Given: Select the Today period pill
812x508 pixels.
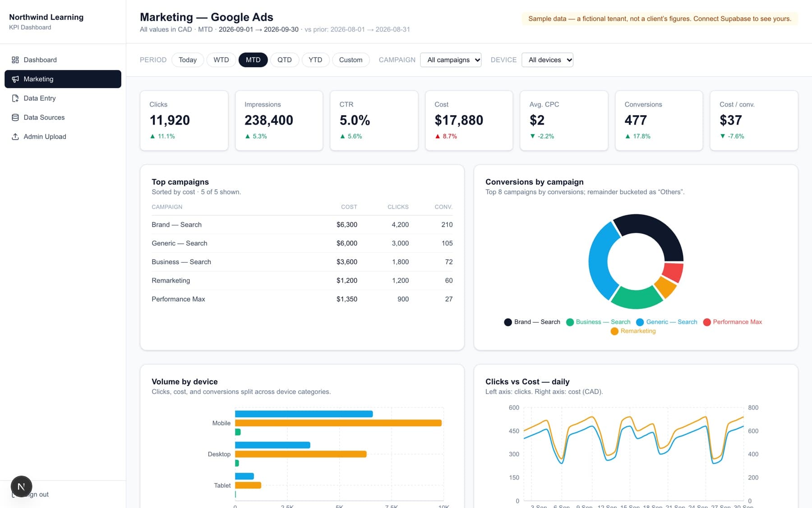Looking at the screenshot, I should [188, 60].
